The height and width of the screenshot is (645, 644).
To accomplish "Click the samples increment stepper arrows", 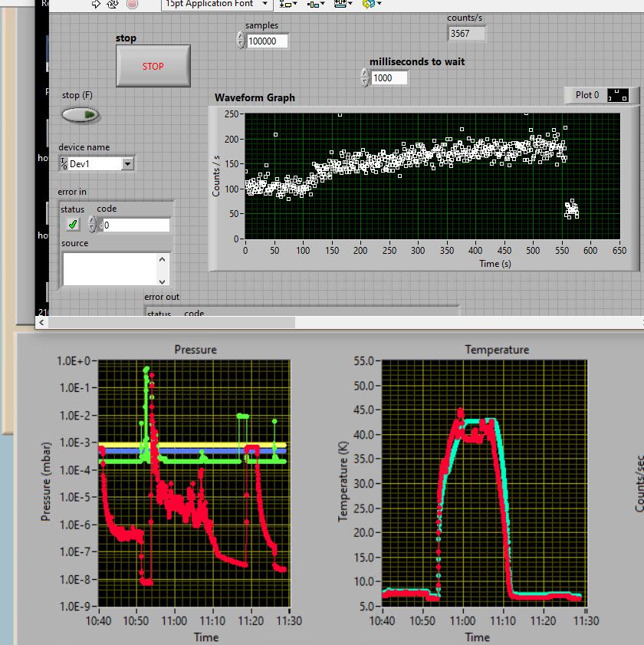I will click(241, 41).
